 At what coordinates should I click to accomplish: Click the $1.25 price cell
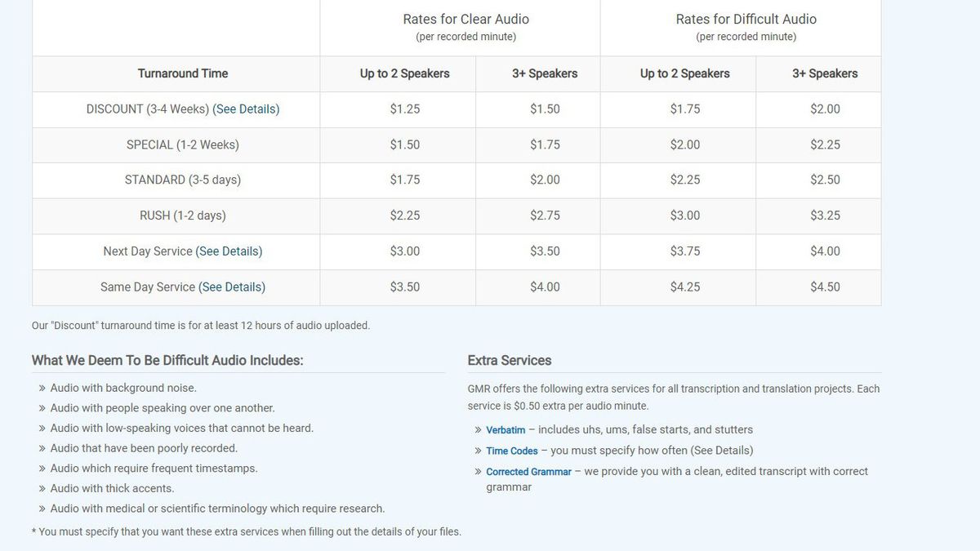click(x=405, y=109)
